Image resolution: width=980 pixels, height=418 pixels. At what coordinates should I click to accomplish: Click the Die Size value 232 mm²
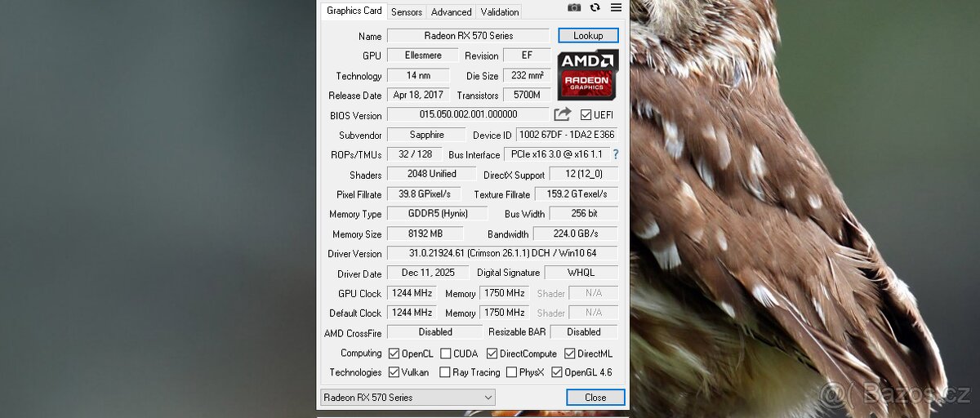(527, 75)
